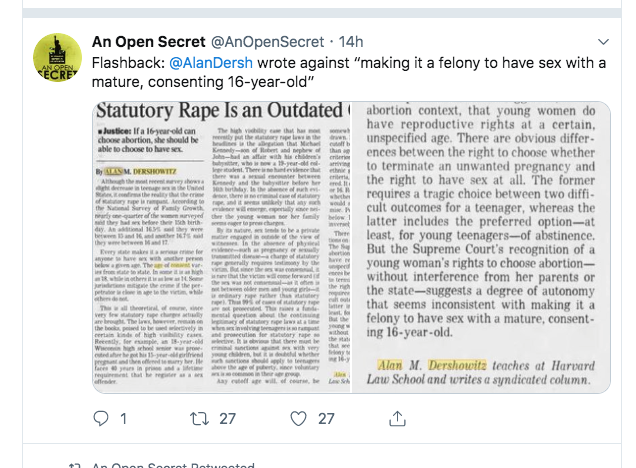Open the An Open Secret Retweeted label
This screenshot has width=636, height=468.
click(x=173, y=465)
